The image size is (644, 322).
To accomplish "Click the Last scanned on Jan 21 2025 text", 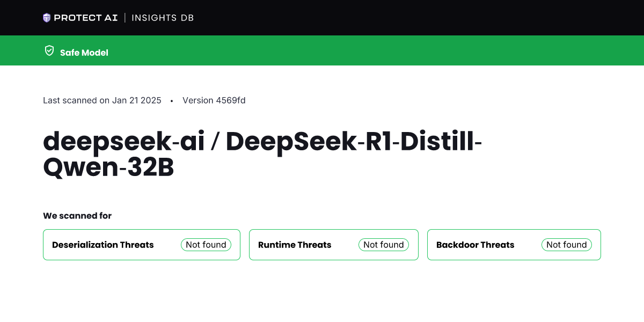I will click(102, 100).
